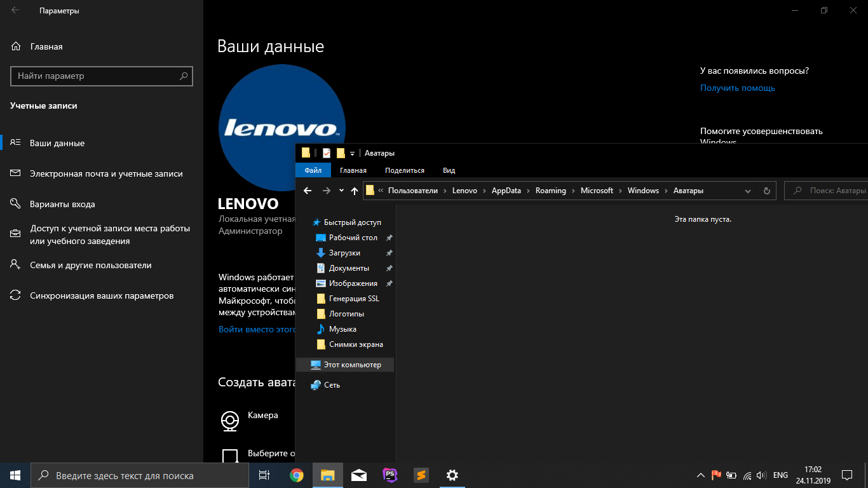The height and width of the screenshot is (488, 868).
Task: Switch to Settings taskbar icon
Action: click(x=452, y=475)
